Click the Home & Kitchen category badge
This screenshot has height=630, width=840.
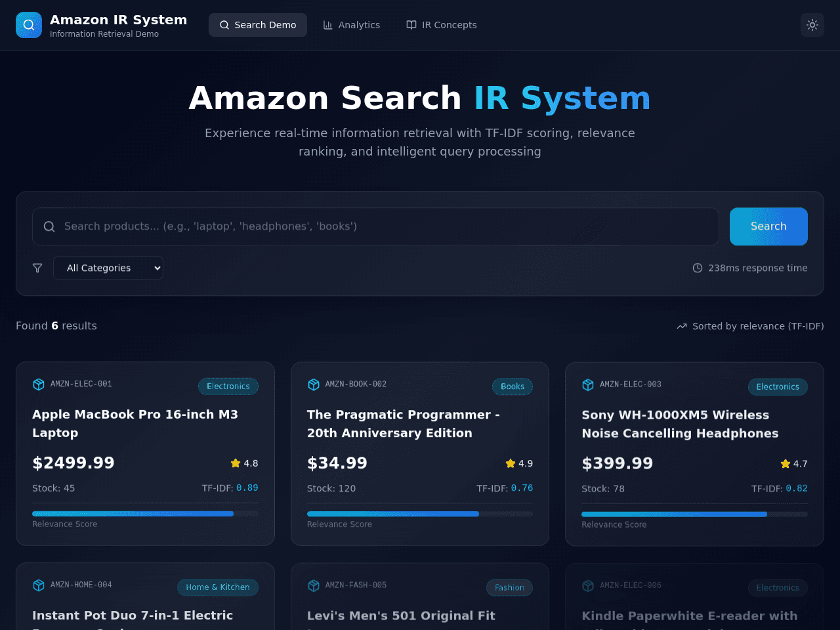pos(218,587)
